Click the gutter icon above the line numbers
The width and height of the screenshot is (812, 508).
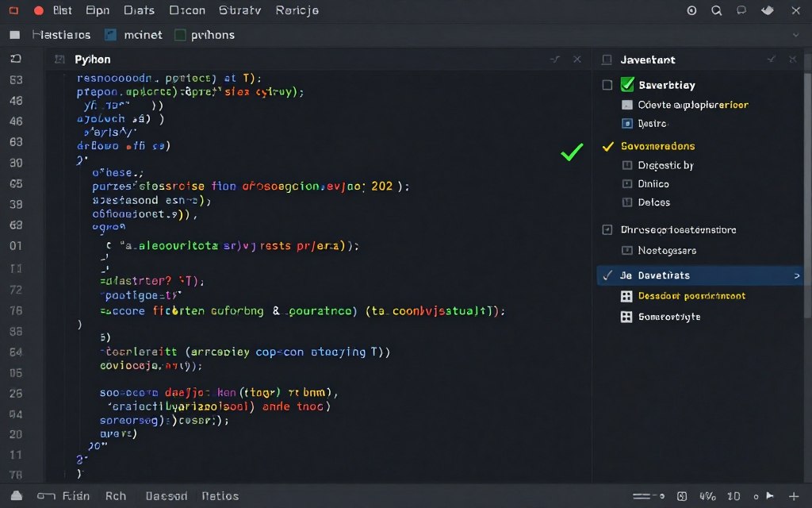tap(16, 59)
